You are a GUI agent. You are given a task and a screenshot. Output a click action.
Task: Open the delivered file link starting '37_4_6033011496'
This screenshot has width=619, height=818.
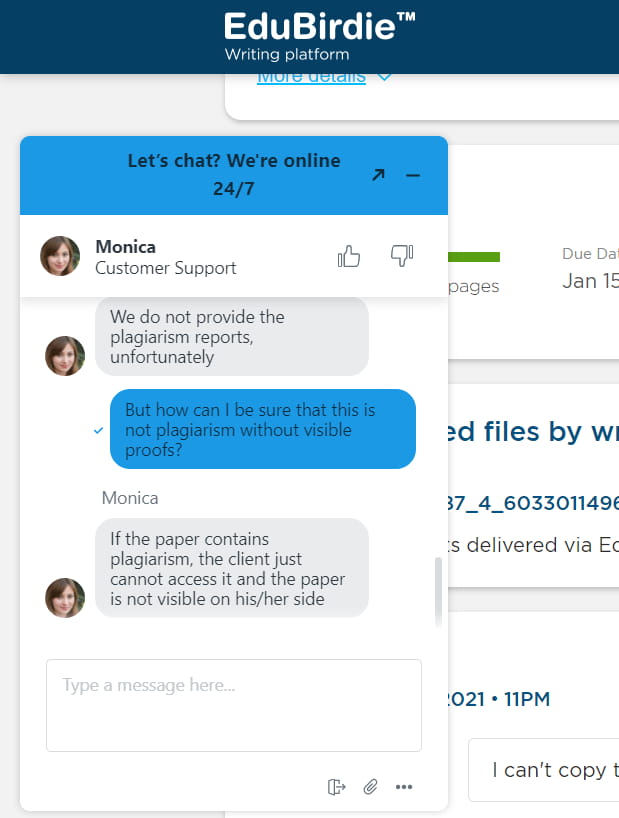point(533,503)
